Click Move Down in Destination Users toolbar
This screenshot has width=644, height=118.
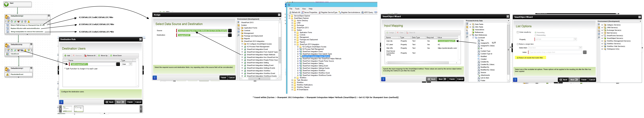click(x=116, y=56)
